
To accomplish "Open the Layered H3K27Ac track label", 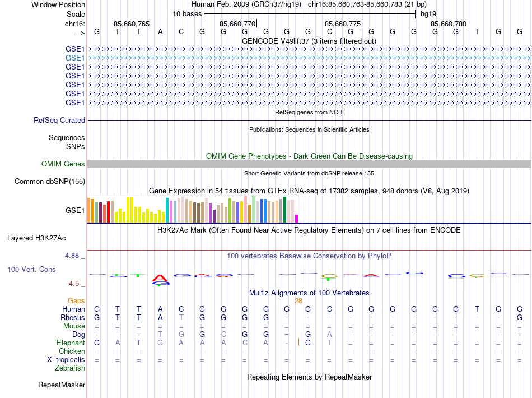I will coord(36,238).
